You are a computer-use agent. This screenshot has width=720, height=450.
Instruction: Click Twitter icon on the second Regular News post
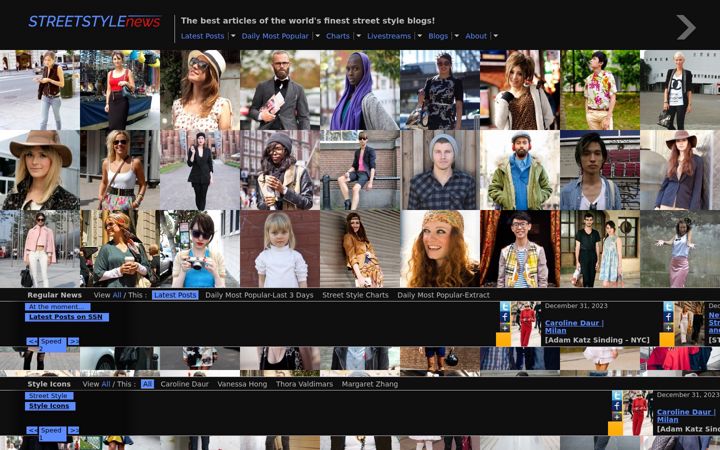click(668, 307)
